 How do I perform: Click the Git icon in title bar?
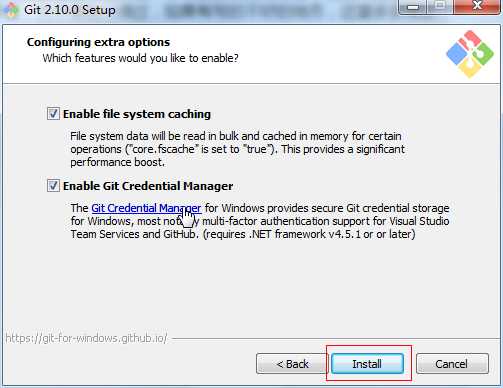[x=10, y=9]
